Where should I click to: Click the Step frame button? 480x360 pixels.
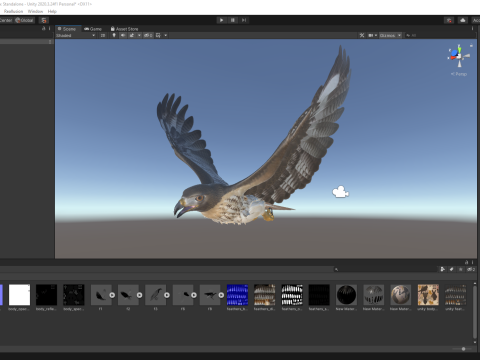[x=244, y=20]
